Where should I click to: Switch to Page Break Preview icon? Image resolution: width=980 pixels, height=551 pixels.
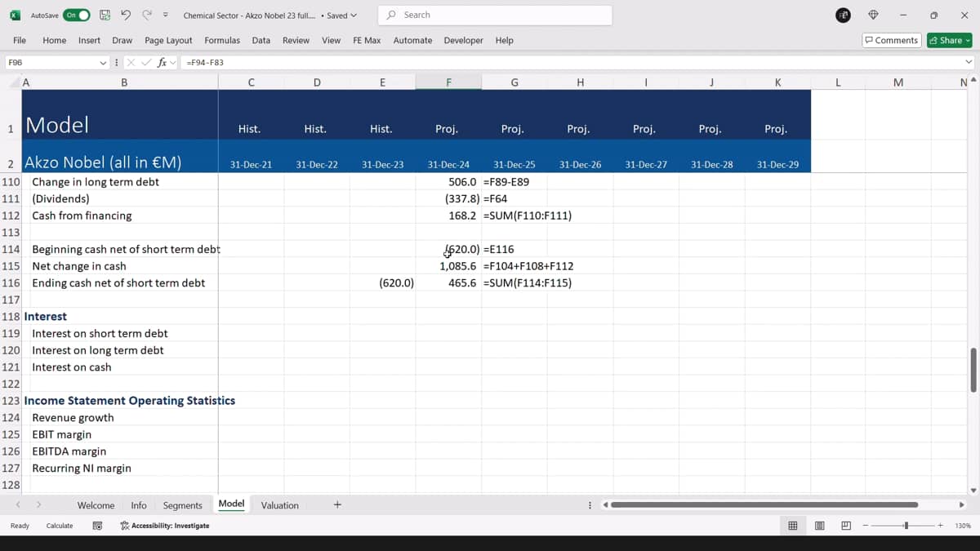[x=846, y=526]
